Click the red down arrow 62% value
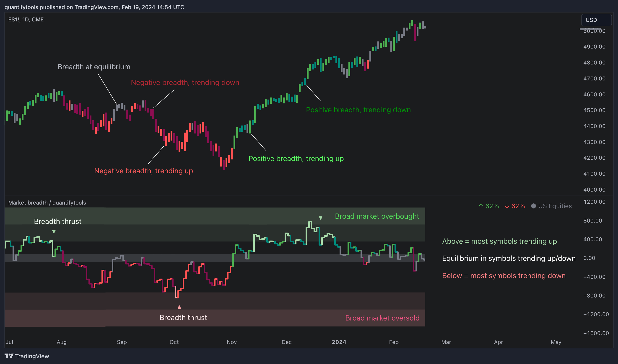Viewport: 618px width, 364px height. 515,206
